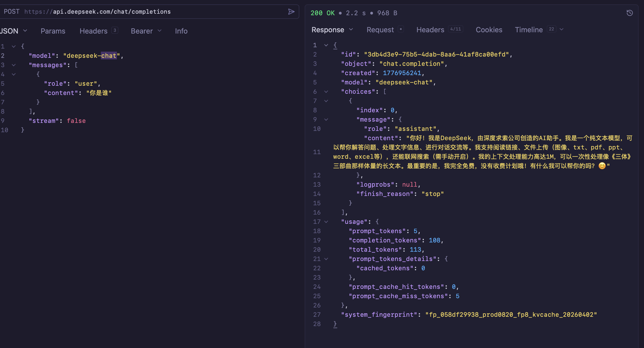The height and width of the screenshot is (348, 644).
Task: Click the 200 OK status text
Action: coord(323,13)
